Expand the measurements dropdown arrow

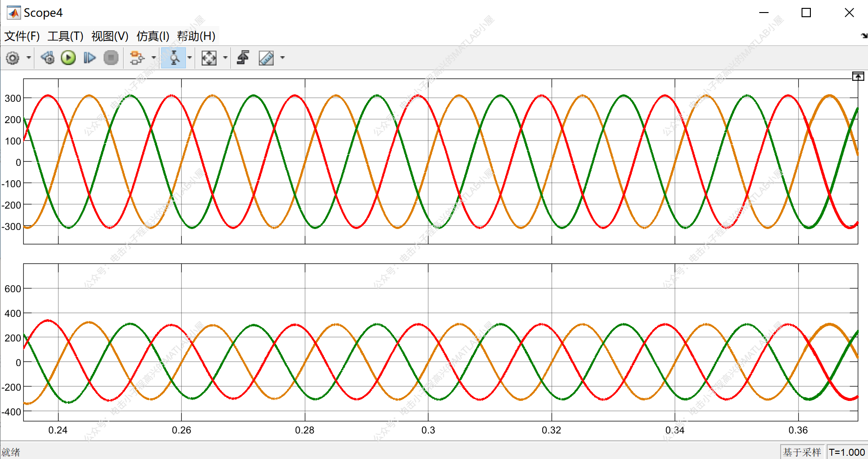coord(283,58)
